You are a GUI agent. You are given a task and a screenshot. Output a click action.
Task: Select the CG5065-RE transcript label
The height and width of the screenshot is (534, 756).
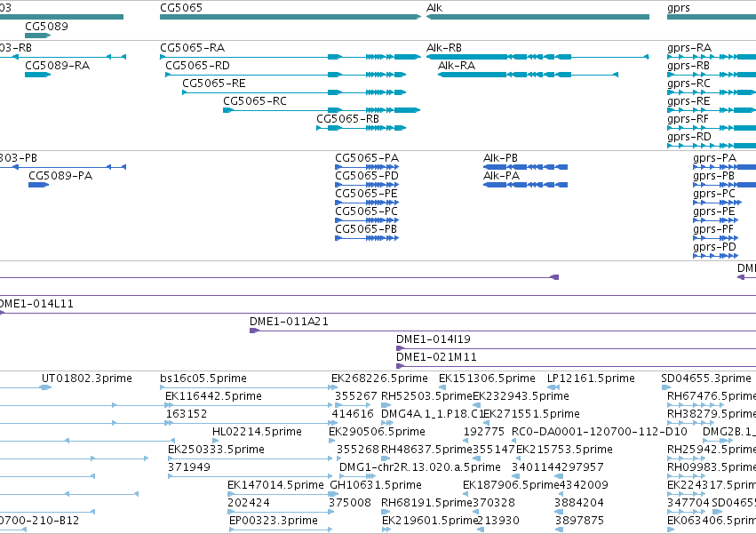click(x=214, y=84)
